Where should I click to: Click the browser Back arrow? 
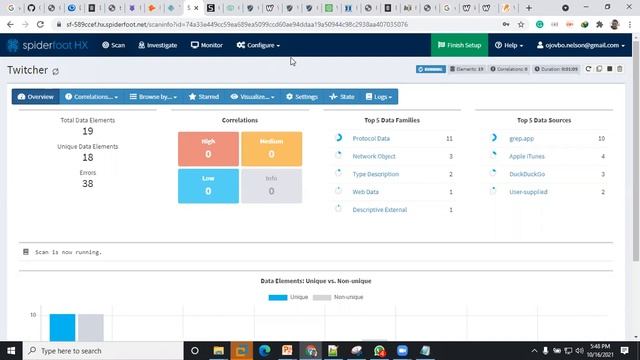10,24
